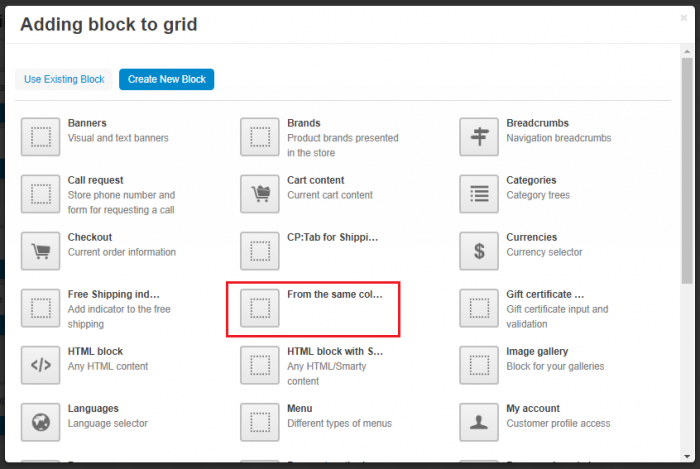Viewport: 700px width, 469px height.
Task: Switch to the Use Existing Block tab
Action: [x=64, y=79]
